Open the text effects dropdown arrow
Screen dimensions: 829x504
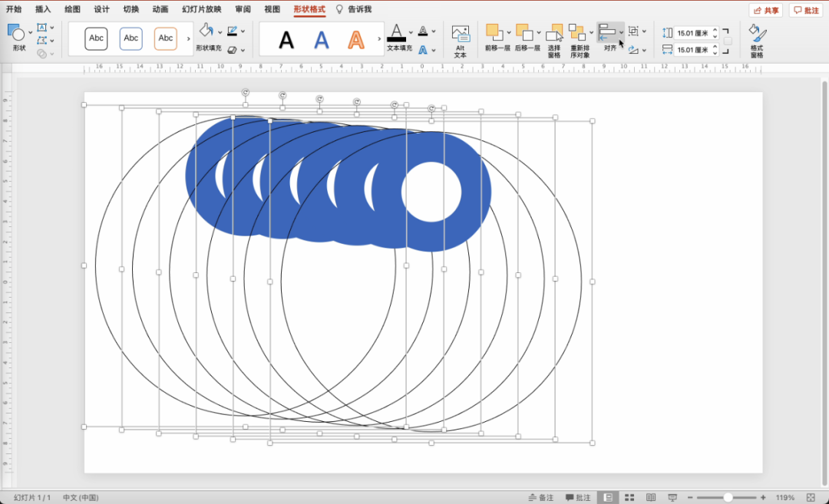click(434, 51)
